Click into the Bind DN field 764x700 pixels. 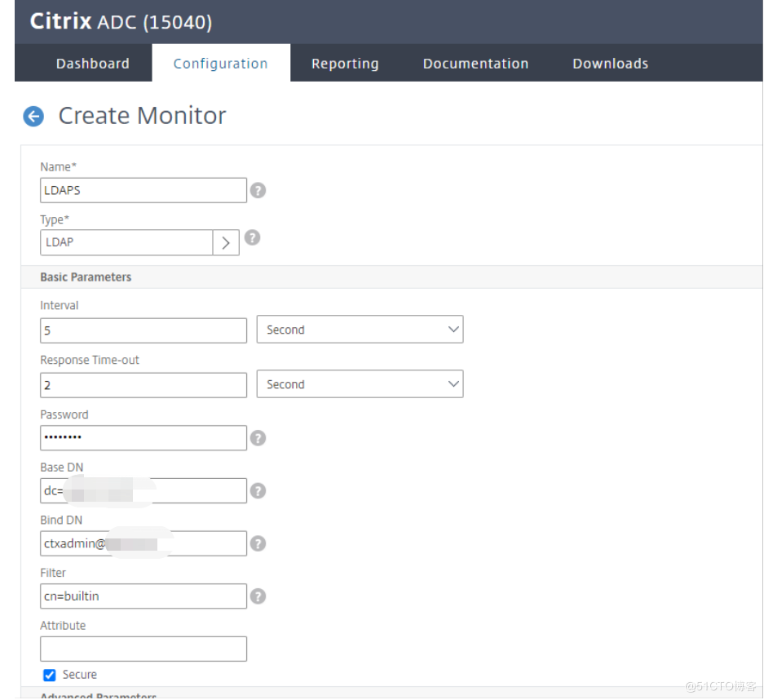tap(144, 543)
